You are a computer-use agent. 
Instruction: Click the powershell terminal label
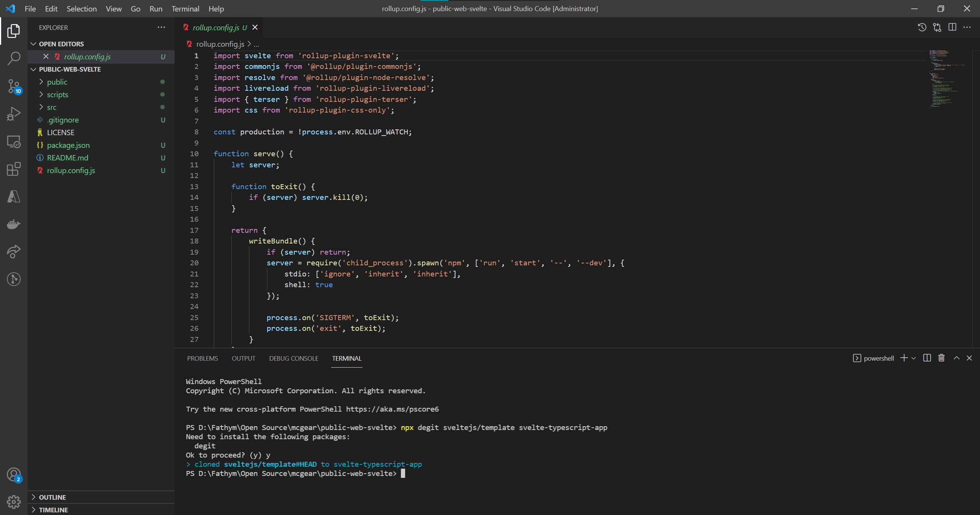click(879, 358)
